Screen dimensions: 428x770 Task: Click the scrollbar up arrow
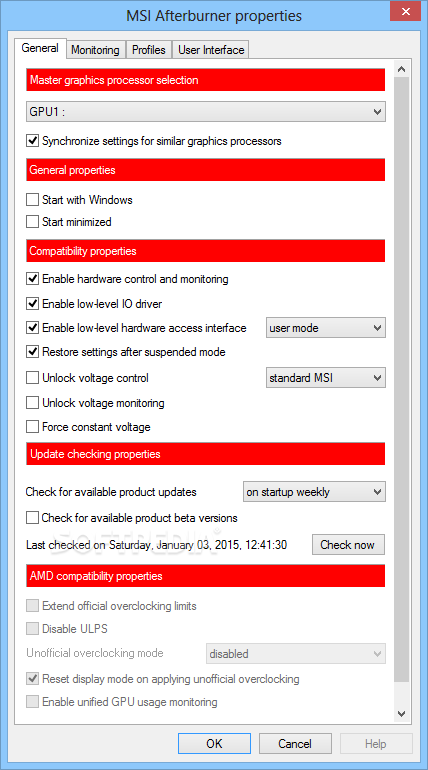(401, 70)
